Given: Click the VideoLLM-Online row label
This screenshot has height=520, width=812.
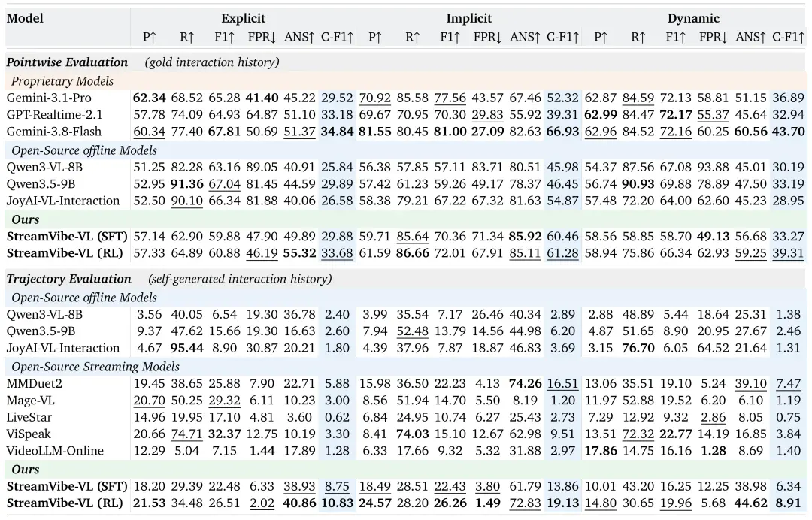Looking at the screenshot, I should (x=55, y=451).
